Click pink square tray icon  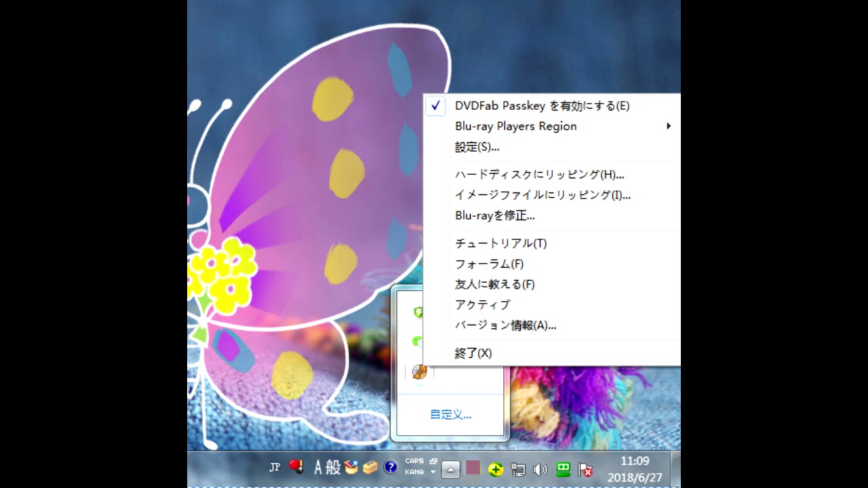tap(473, 468)
